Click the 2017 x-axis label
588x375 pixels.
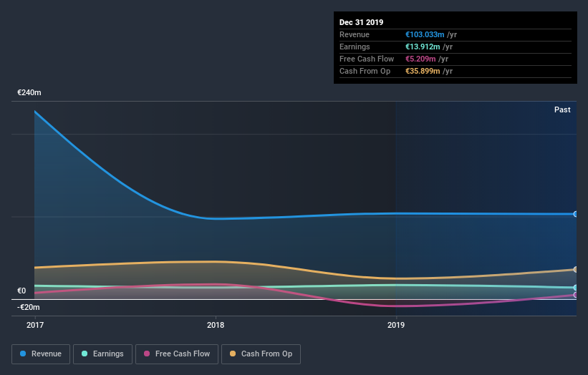pos(35,325)
